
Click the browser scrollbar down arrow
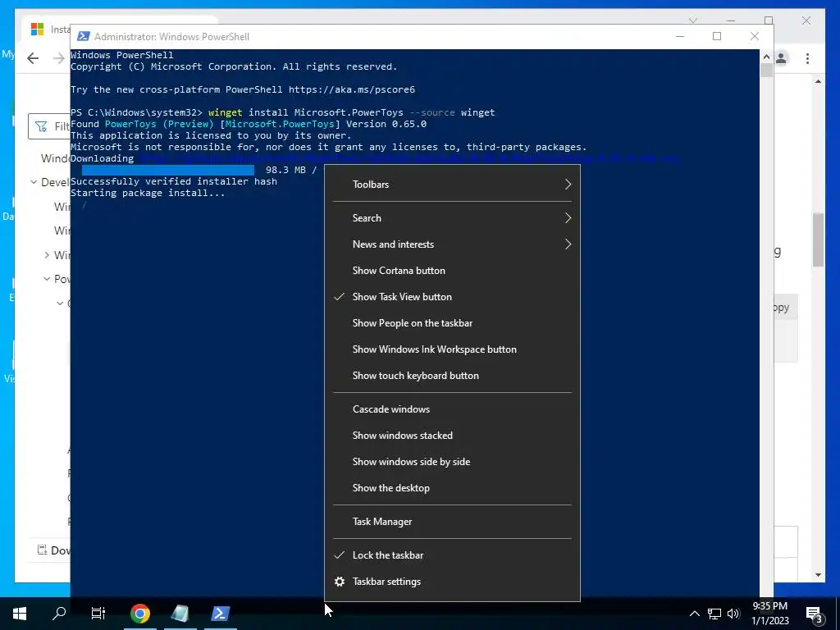818,575
